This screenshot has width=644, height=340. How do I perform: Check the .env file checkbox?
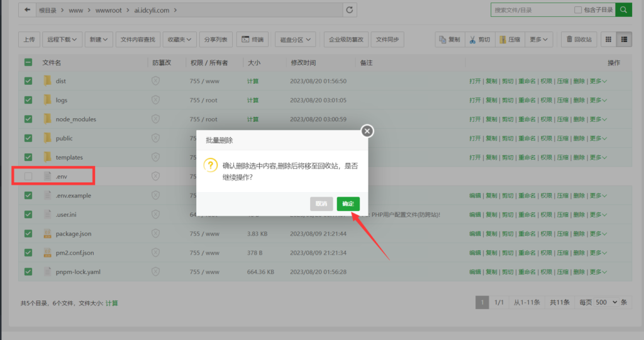28,177
